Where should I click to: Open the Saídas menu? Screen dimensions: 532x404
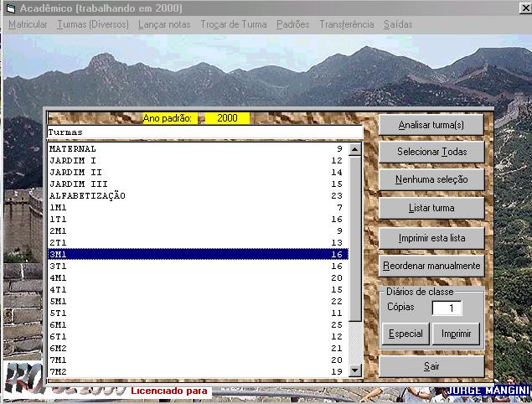tap(398, 24)
